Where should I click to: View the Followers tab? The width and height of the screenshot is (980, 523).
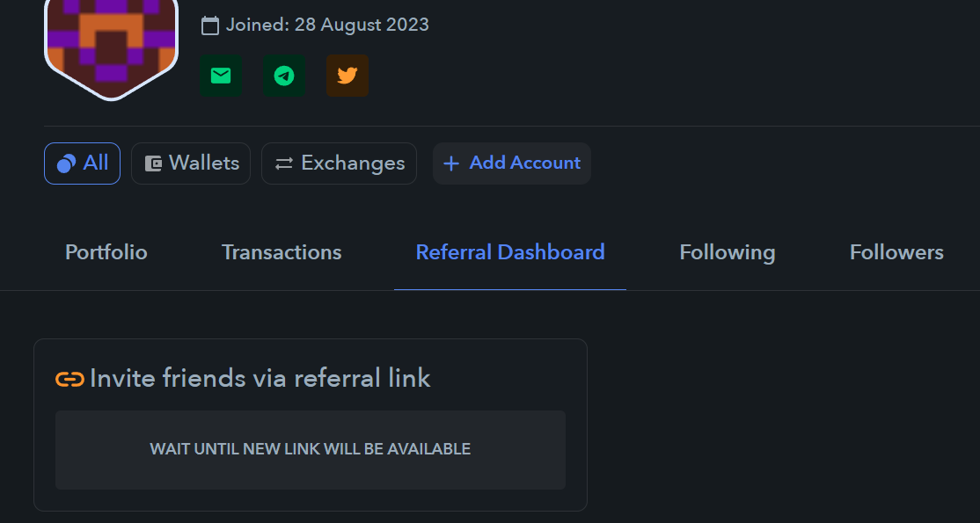(896, 252)
